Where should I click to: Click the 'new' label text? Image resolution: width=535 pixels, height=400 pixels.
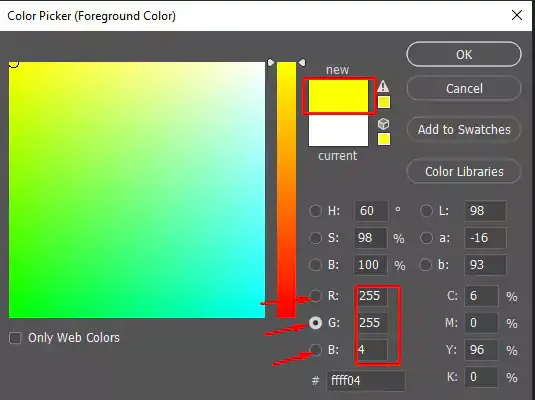(x=337, y=70)
